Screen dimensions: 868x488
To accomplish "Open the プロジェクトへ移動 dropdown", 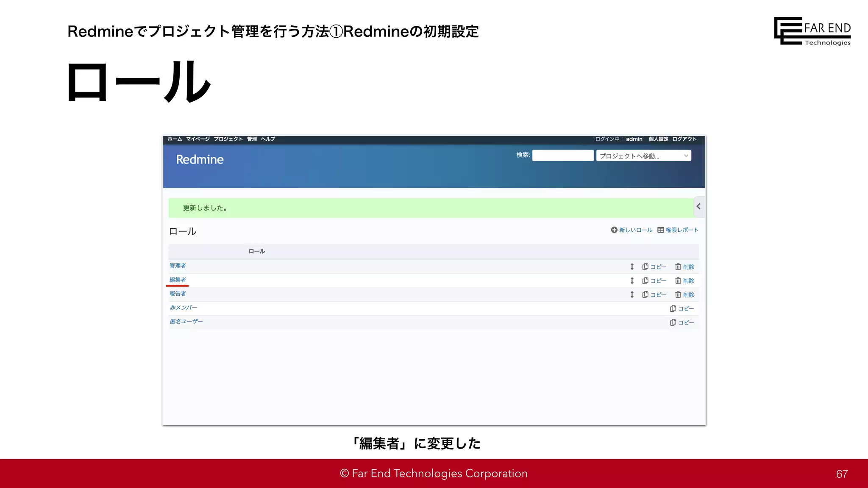I will pyautogui.click(x=643, y=156).
